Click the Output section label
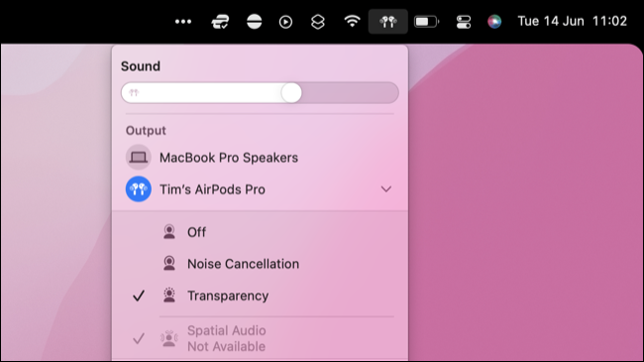The image size is (644, 362). [146, 130]
